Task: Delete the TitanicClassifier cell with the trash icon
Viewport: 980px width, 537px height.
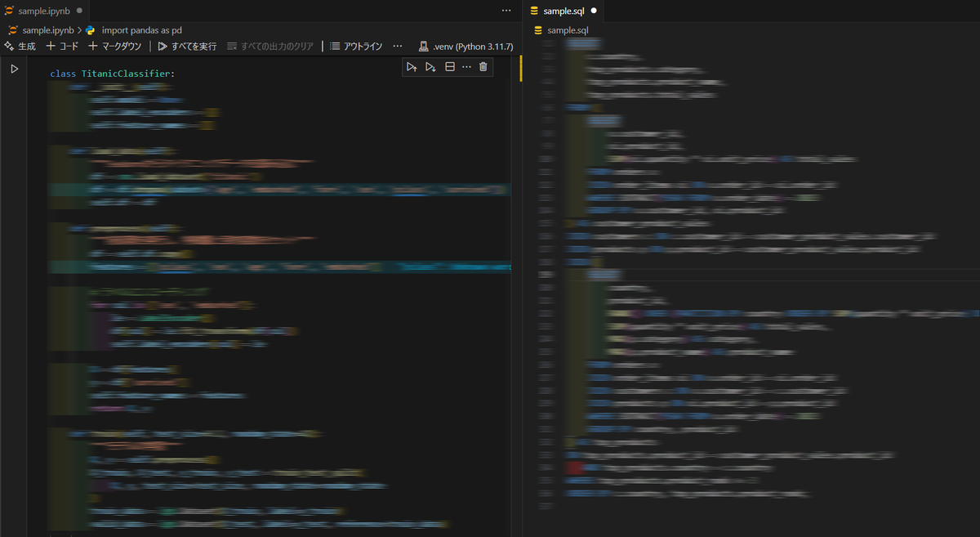Action: (483, 67)
